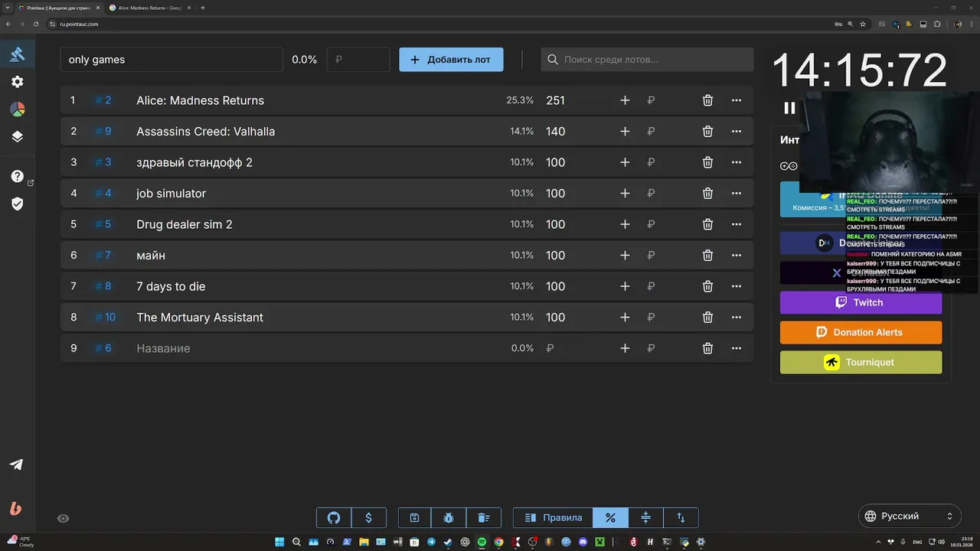Click the up-down sort arrows toolbar icon
This screenshot has height=551, width=980.
pyautogui.click(x=681, y=517)
